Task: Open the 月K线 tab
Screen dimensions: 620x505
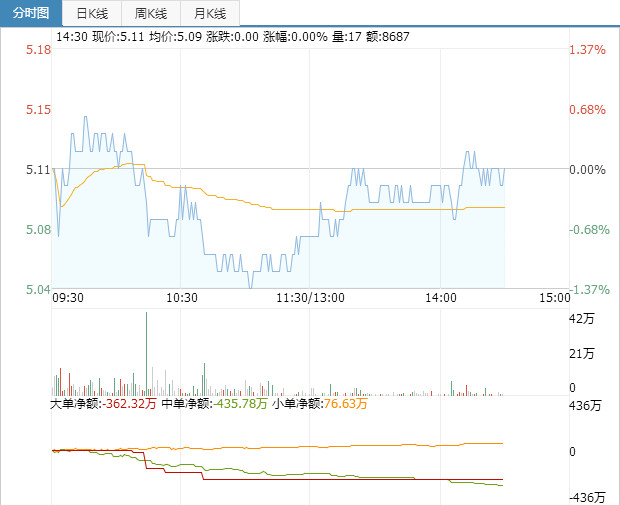Action: [210, 14]
